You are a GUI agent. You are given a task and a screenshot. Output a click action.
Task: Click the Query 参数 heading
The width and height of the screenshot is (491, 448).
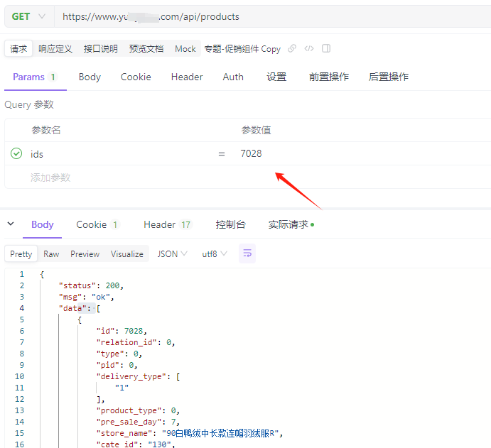pyautogui.click(x=29, y=104)
